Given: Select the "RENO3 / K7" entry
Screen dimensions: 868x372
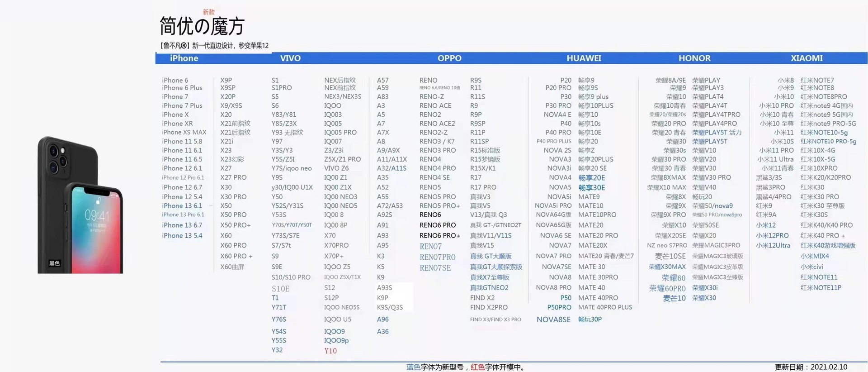Looking at the screenshot, I should (437, 141).
